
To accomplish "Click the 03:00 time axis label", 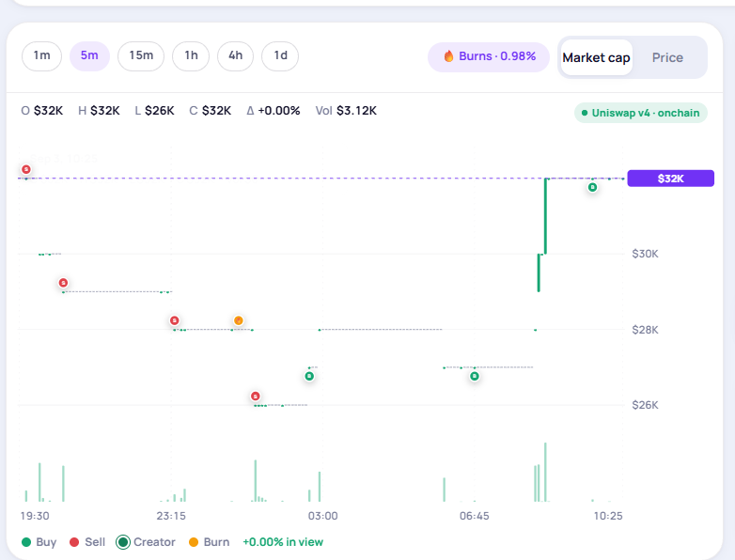I will coord(322,516).
